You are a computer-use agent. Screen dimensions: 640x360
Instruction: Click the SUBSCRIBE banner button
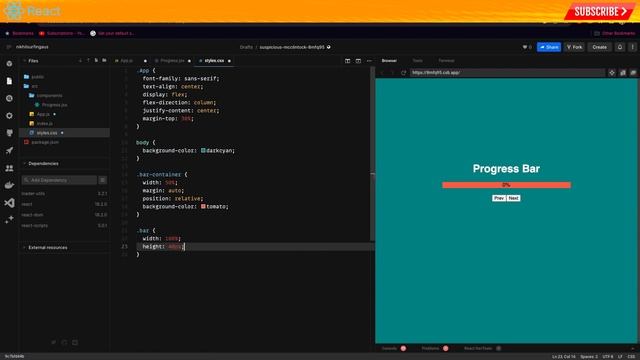coord(600,11)
